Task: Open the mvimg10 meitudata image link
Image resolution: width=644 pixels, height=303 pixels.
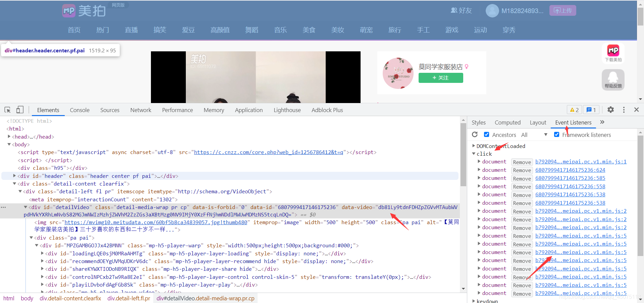Action: click(x=156, y=222)
